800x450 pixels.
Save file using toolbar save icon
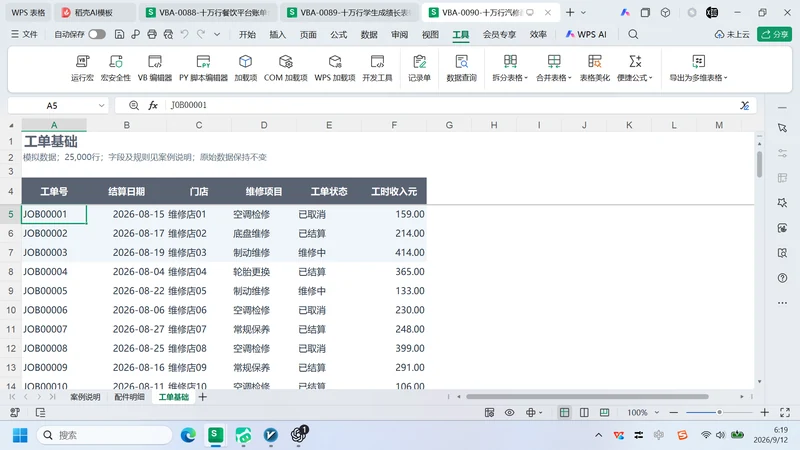tap(119, 34)
